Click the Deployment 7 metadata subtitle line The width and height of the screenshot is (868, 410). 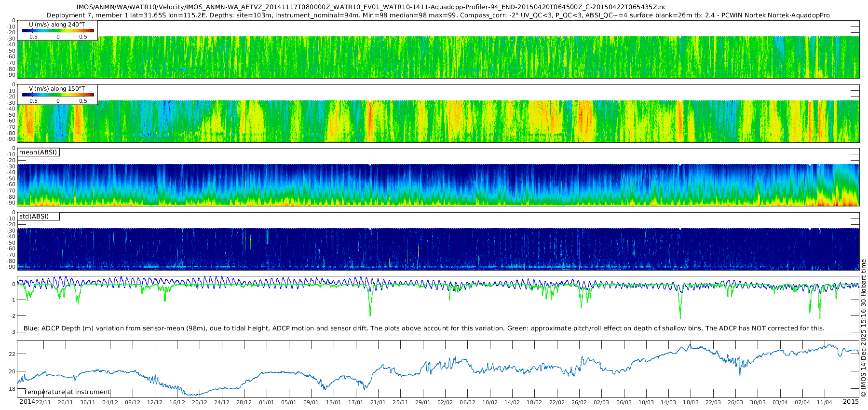click(x=438, y=15)
